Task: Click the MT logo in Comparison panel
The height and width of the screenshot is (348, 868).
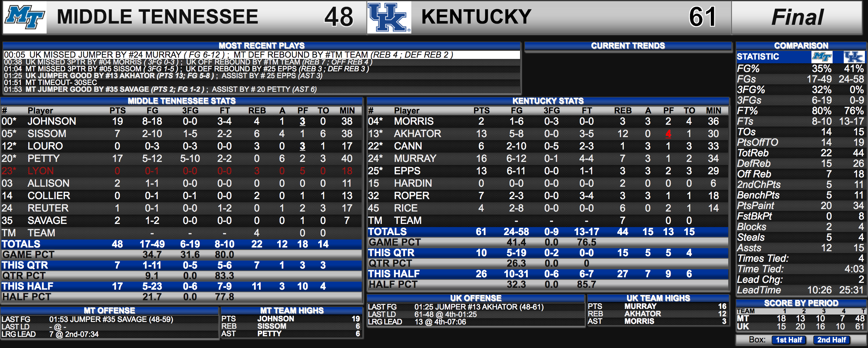Action: coord(822,57)
